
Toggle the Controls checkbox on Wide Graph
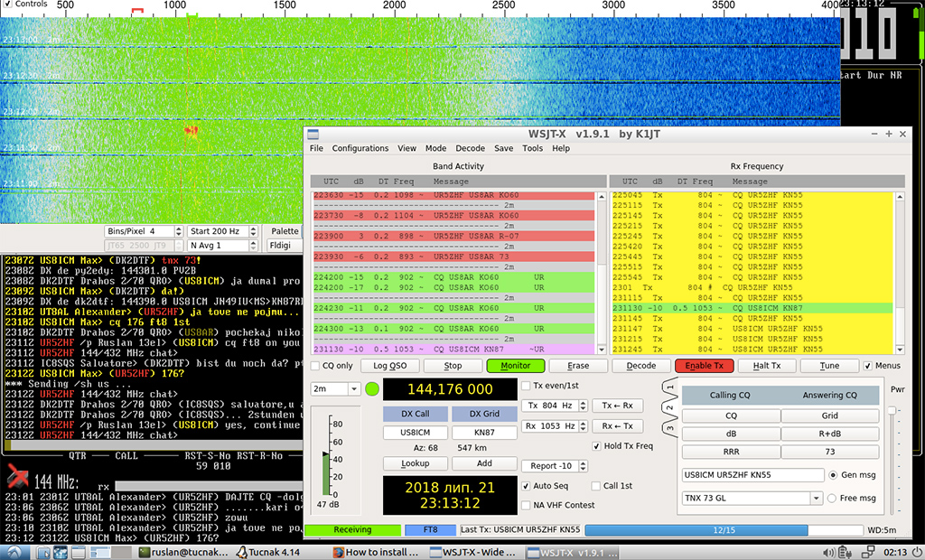pyautogui.click(x=7, y=4)
